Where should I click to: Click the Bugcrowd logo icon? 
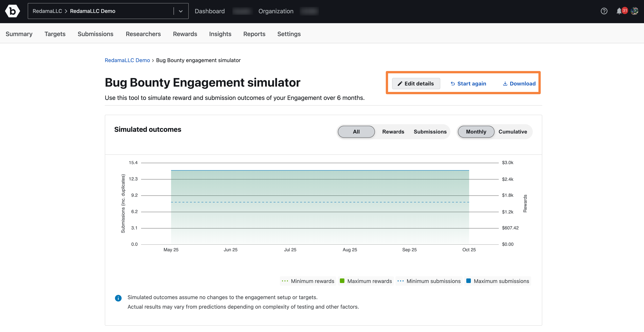click(12, 11)
